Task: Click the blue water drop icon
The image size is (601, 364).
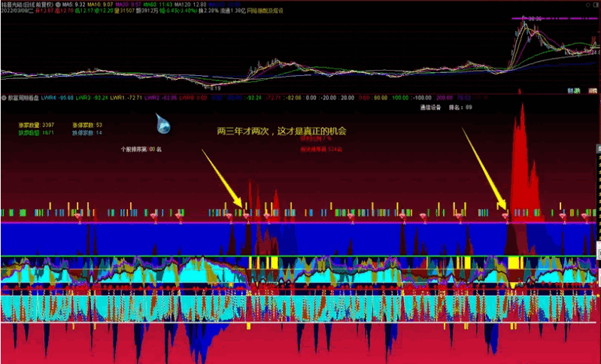Action: click(163, 123)
